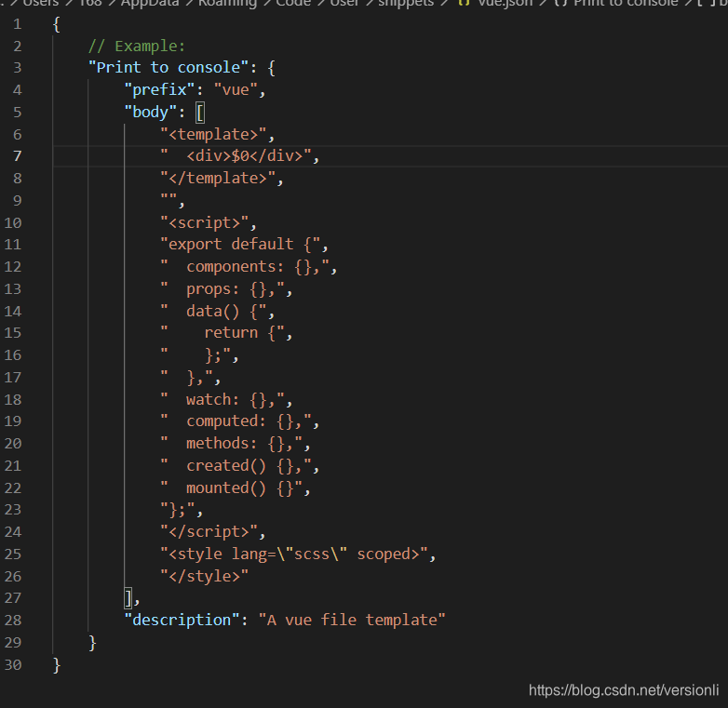Click the "created() {}," line text
This screenshot has height=708, width=728.
coord(236,466)
